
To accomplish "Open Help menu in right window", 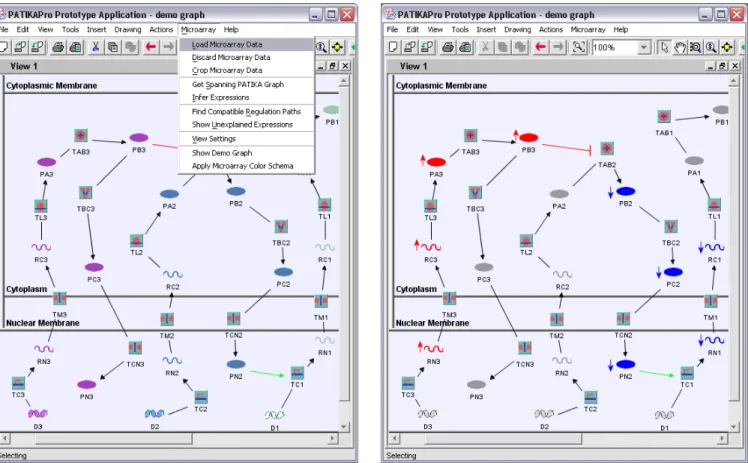I will pyautogui.click(x=621, y=30).
